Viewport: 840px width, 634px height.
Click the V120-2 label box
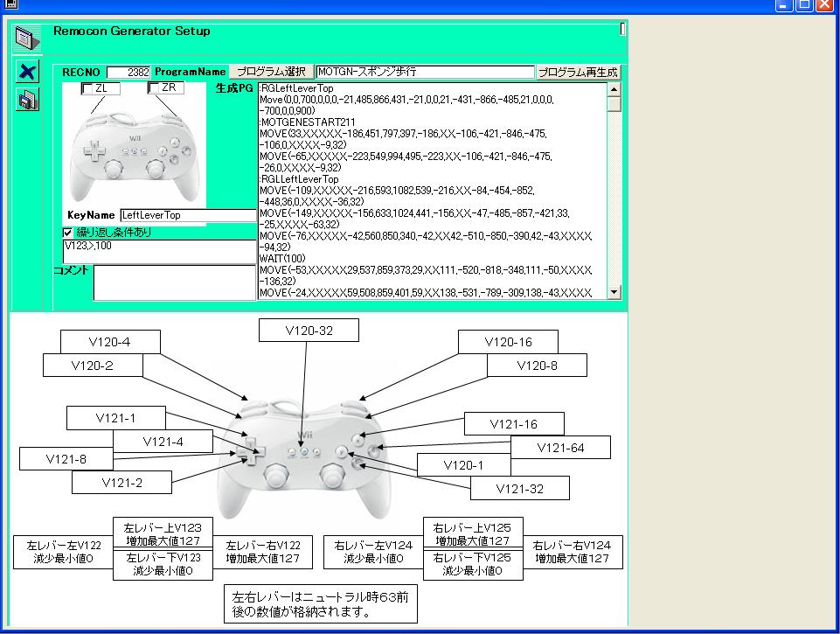click(93, 366)
